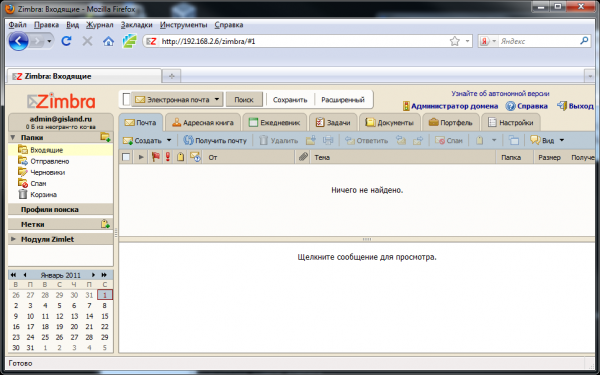Select January 15 in mini calendar
Viewport: 600px width, 375px height.
tap(104, 316)
